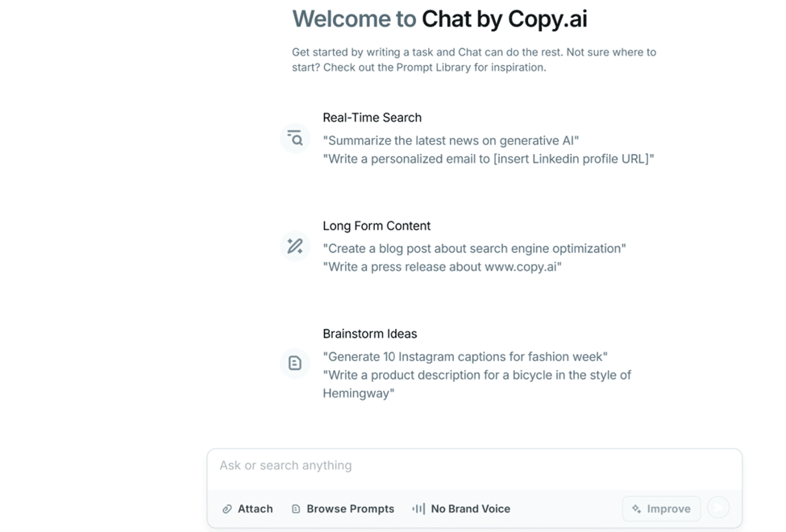Focus the 'Ask or search anything' field
This screenshot has height=532, width=786.
[x=474, y=466]
